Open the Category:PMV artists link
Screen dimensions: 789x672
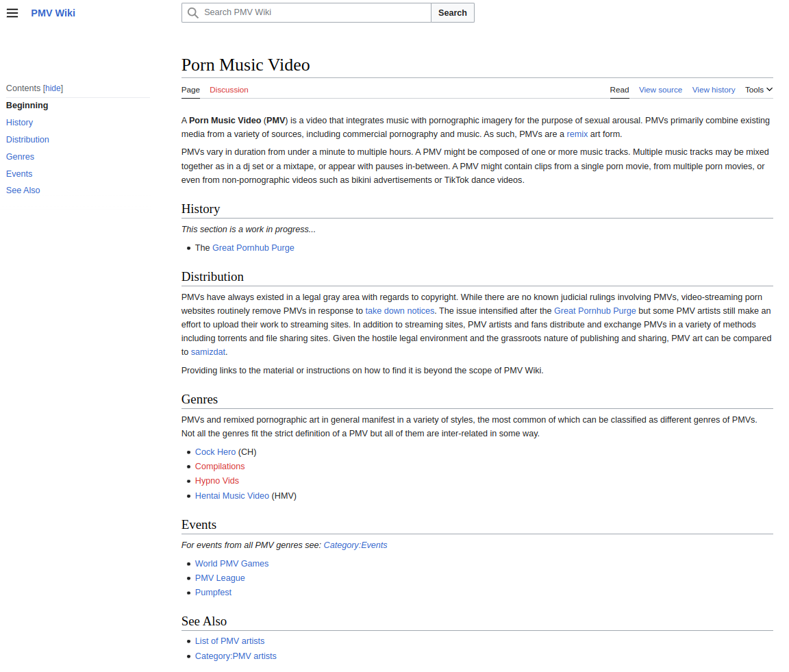click(236, 656)
